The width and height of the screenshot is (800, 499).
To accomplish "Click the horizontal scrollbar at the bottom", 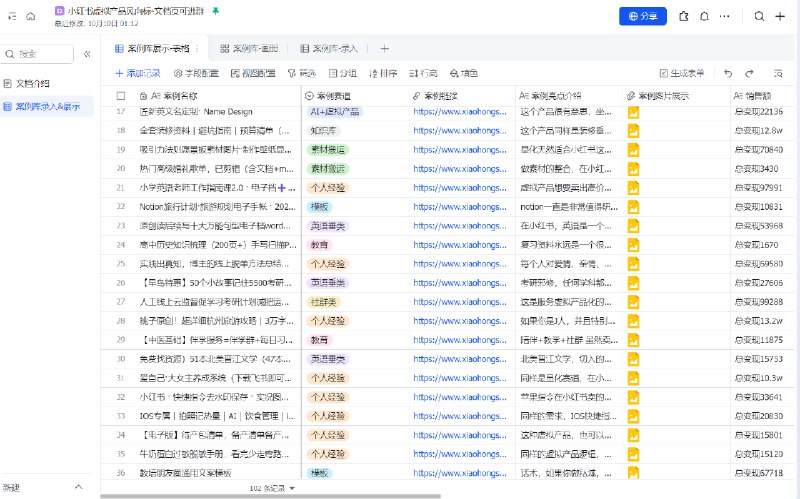I will (270, 496).
